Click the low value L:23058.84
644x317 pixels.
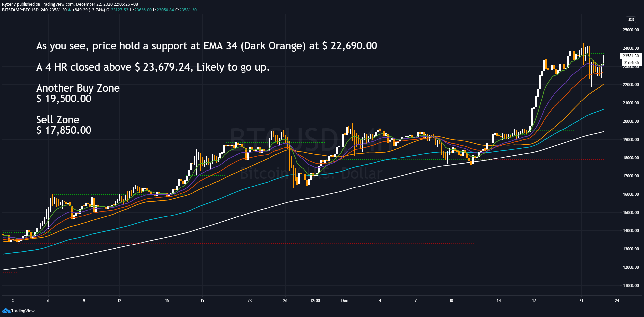(x=164, y=10)
